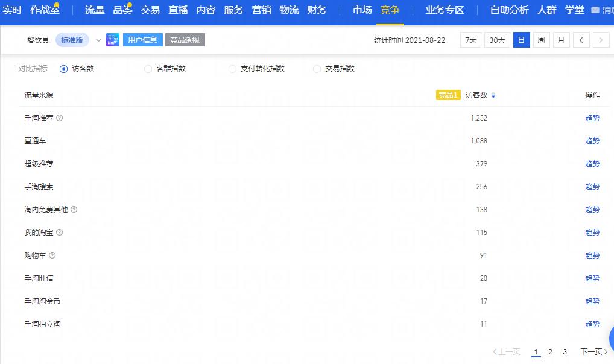Click the help question icon next to 购物车
This screenshot has height=364, width=614.
coord(53,255)
